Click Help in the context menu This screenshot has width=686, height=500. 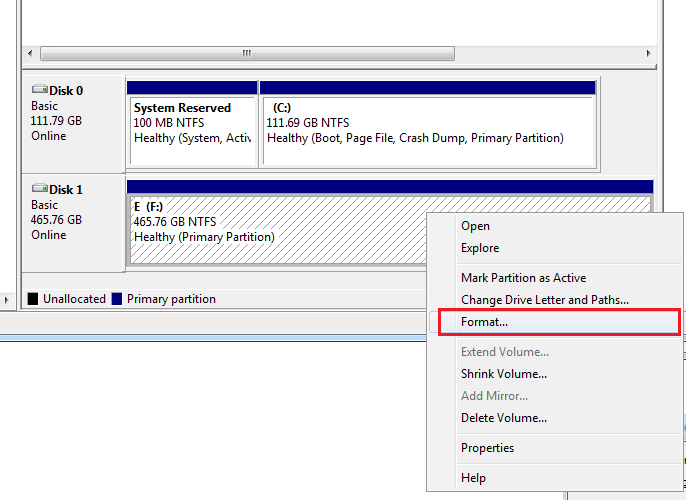pos(473,478)
